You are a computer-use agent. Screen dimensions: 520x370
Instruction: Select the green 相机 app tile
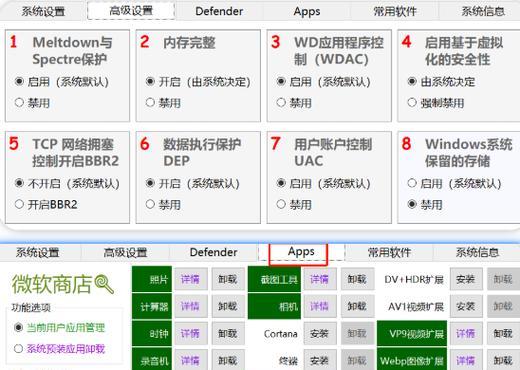(274, 306)
